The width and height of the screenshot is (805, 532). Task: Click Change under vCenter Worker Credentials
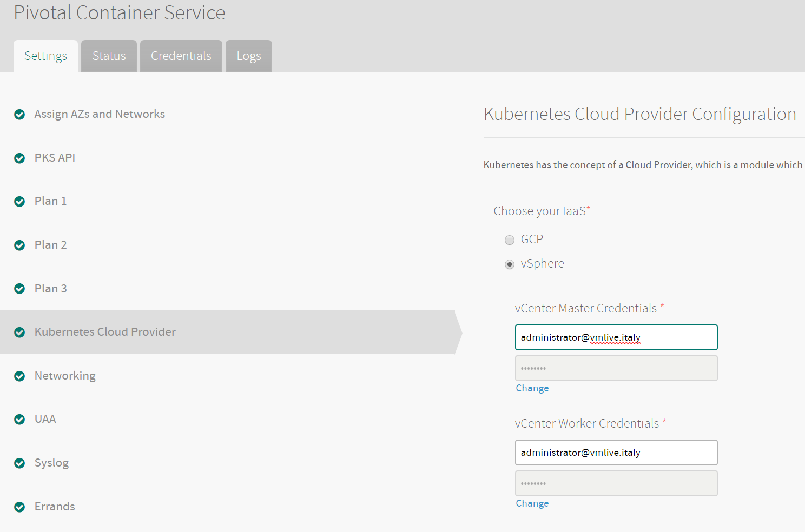click(x=532, y=503)
